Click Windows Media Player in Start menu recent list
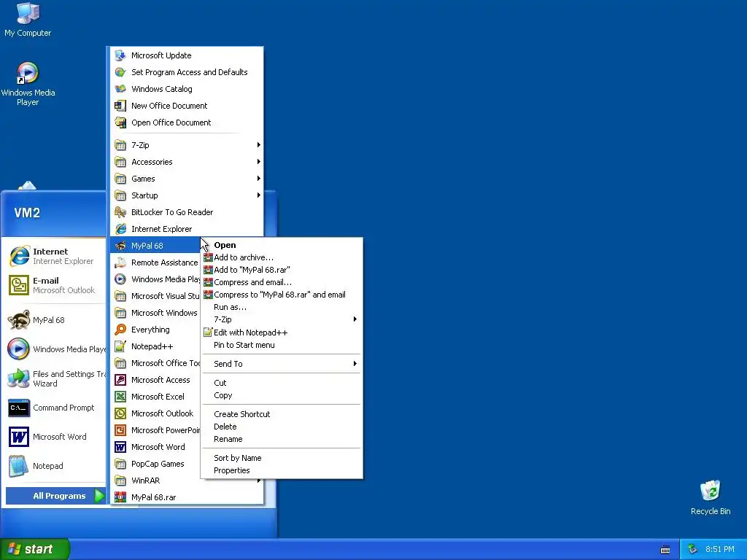 coord(55,349)
